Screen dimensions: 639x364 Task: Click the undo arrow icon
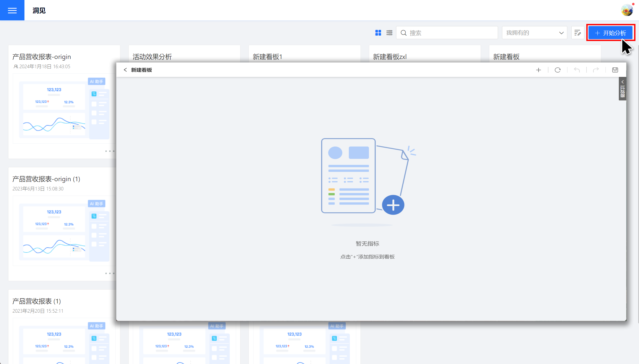pyautogui.click(x=577, y=70)
